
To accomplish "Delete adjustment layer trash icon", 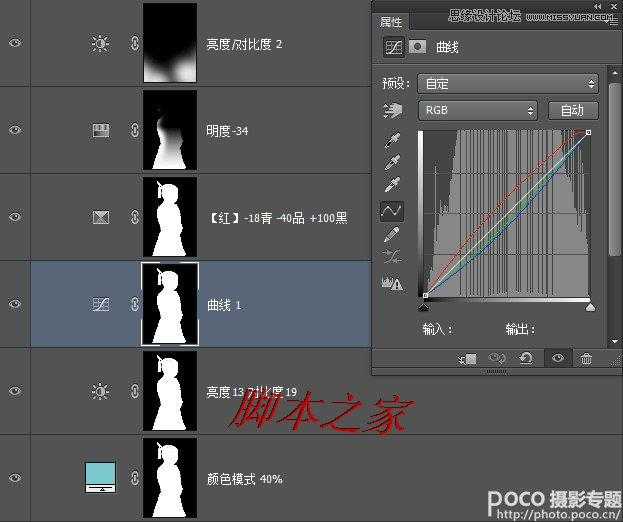I will click(586, 359).
